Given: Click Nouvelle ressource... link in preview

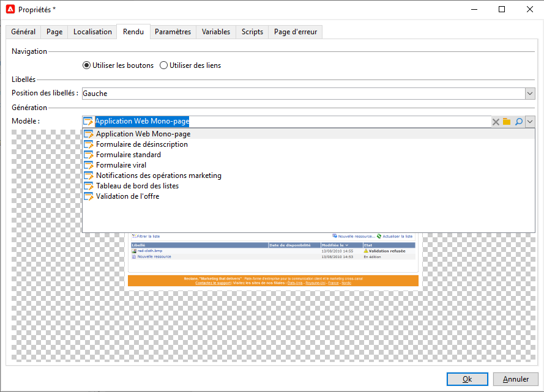Looking at the screenshot, I should point(354,237).
